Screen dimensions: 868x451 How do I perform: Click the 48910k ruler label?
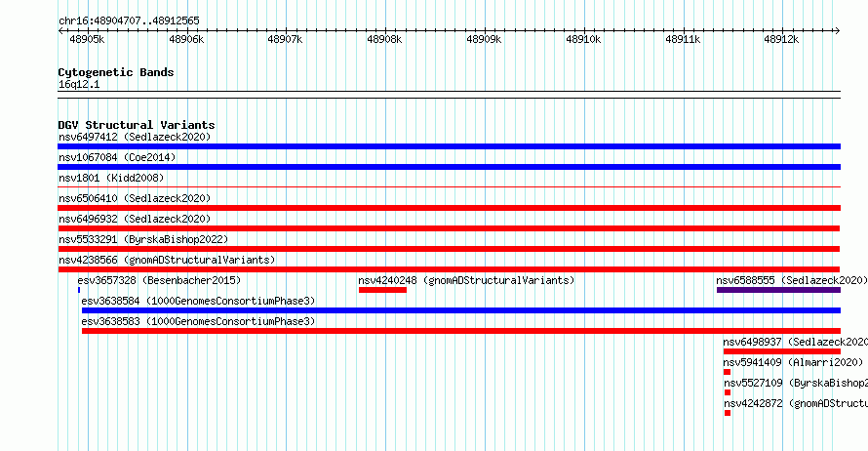583,39
